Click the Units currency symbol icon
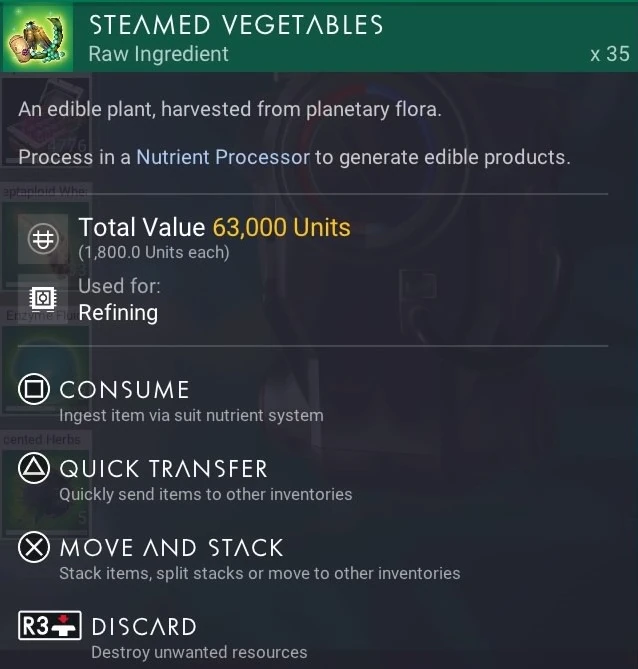Screen dimensions: 638x669 coord(41,238)
